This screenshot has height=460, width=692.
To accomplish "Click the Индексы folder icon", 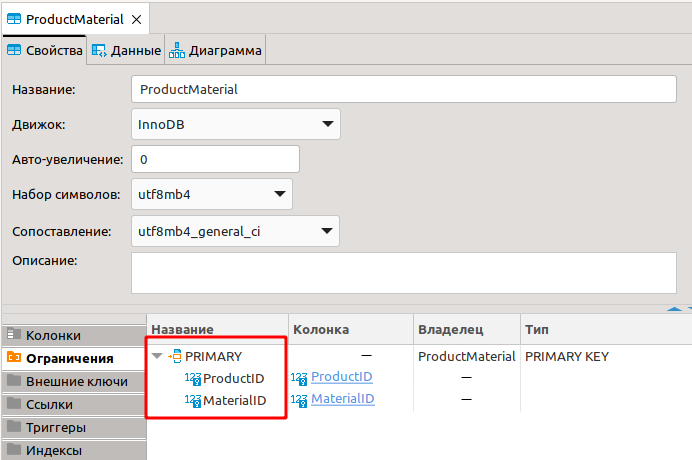I will point(13,450).
